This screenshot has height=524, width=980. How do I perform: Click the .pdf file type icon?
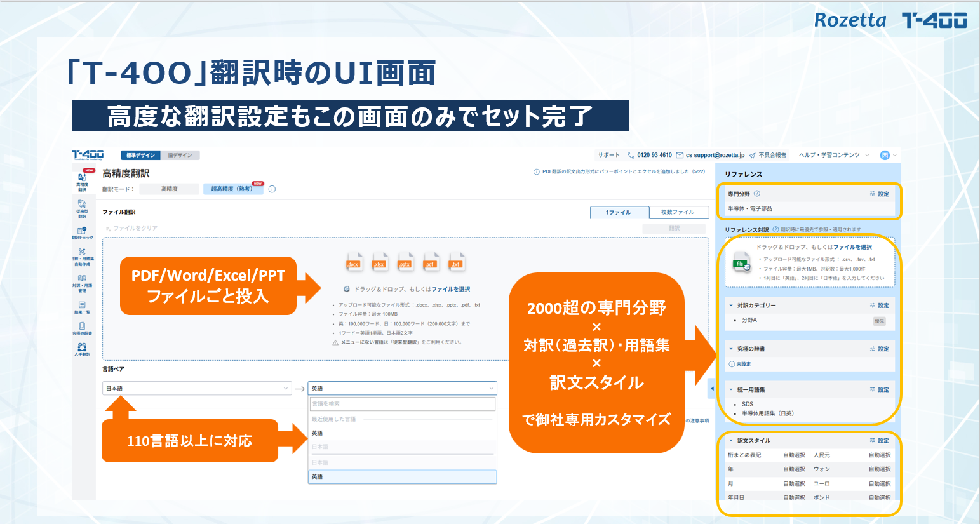point(430,261)
